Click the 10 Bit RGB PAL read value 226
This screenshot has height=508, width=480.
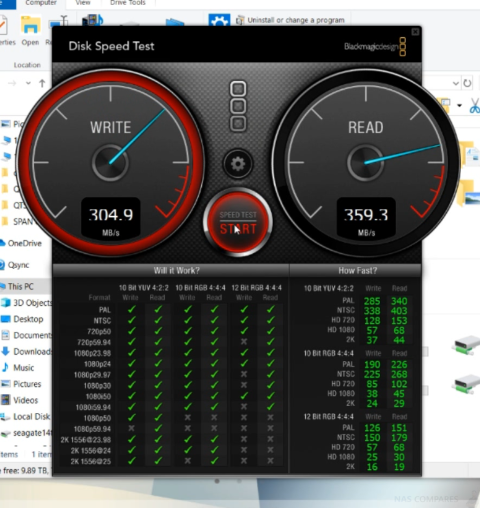[399, 364]
